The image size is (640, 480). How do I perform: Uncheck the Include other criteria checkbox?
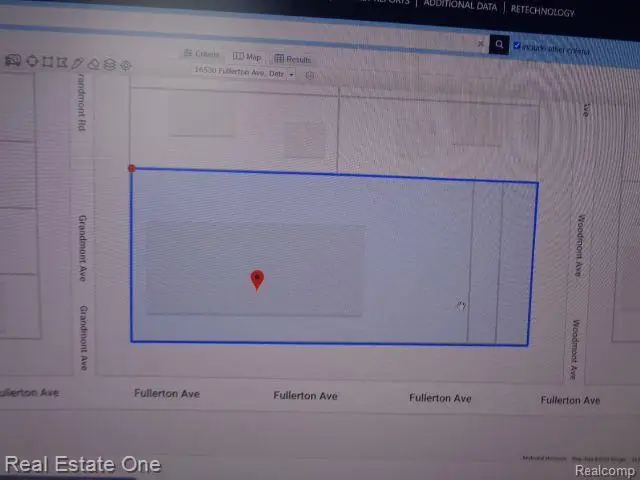coord(517,46)
